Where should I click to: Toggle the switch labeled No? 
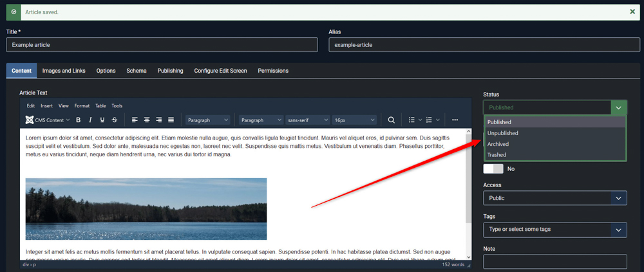[x=493, y=168]
